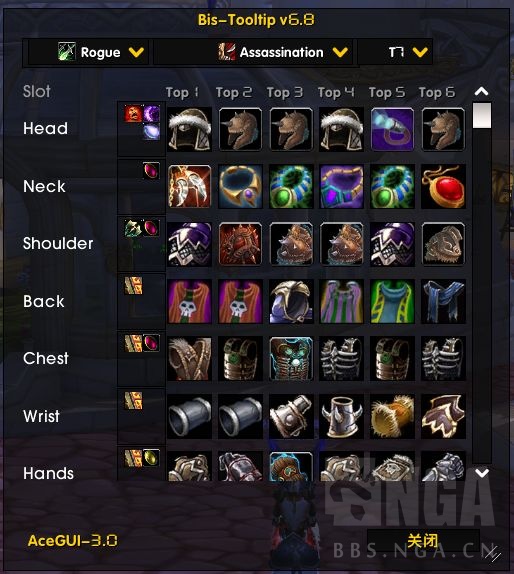
Task: Pick the Top 5 goggles Head item
Action: click(392, 129)
